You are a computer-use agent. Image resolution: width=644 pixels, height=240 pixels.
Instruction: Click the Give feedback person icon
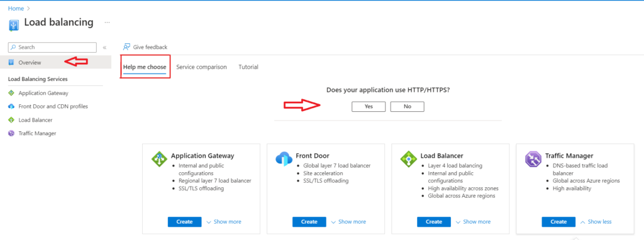(x=127, y=47)
